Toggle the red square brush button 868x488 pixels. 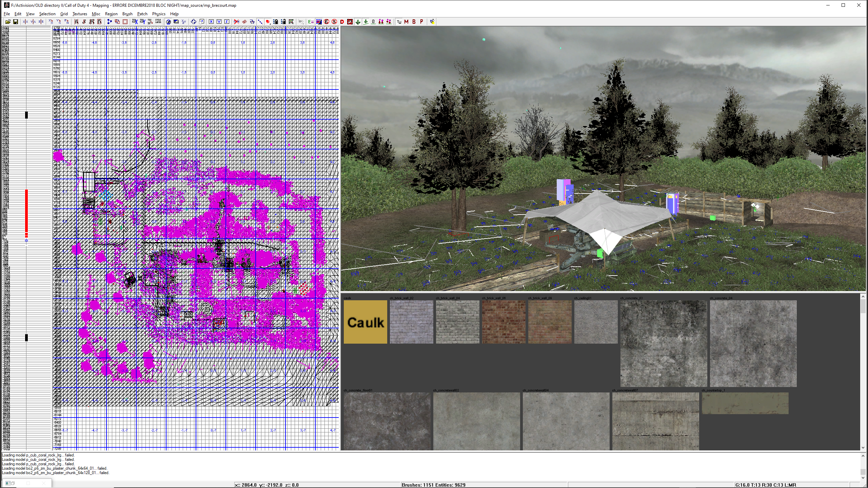pyautogui.click(x=268, y=22)
